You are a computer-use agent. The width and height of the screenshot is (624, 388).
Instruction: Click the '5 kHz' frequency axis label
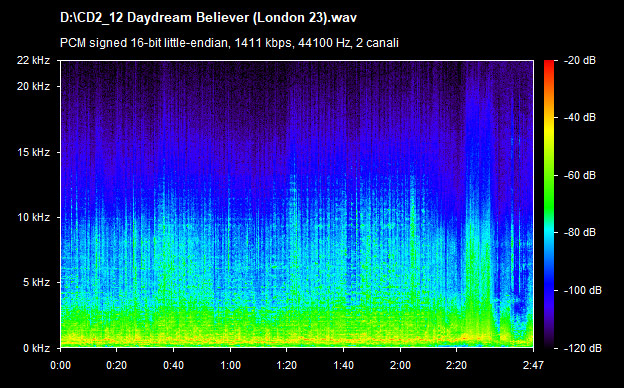[36, 283]
